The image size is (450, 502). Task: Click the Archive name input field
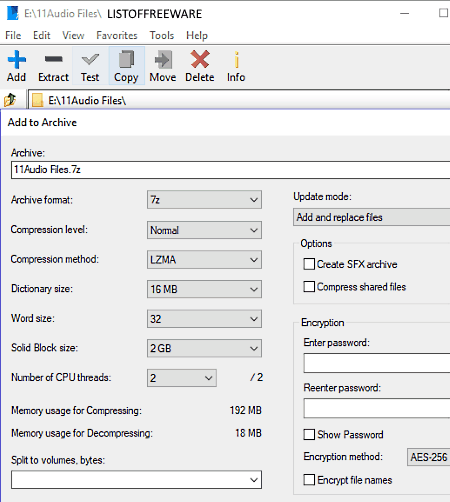(230, 170)
